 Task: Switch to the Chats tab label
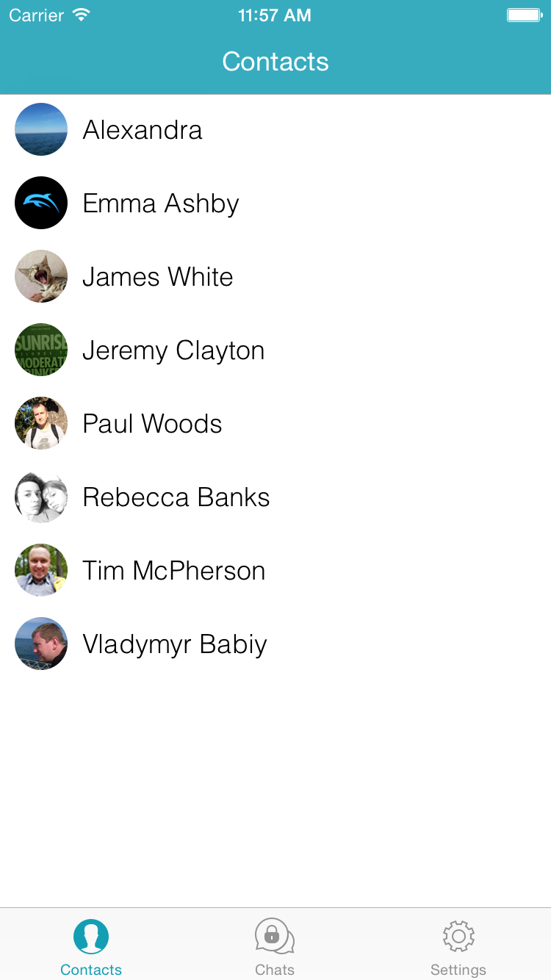click(275, 970)
